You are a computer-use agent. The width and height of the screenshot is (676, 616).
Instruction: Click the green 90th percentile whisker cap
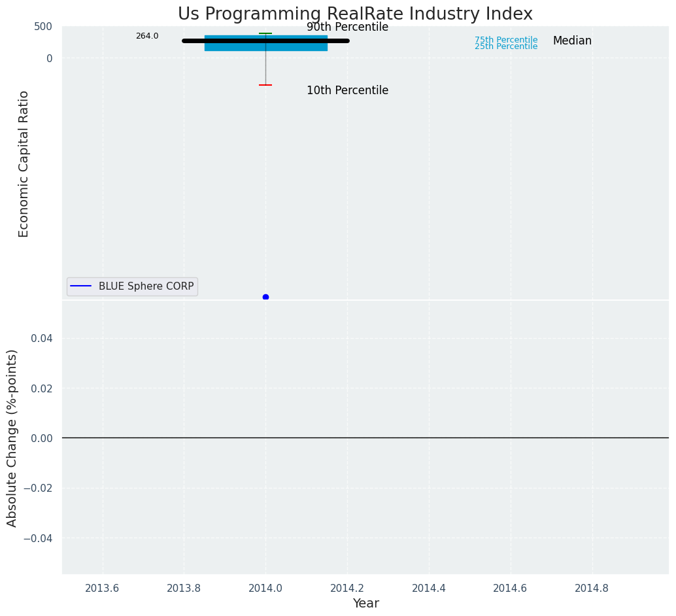click(265, 33)
